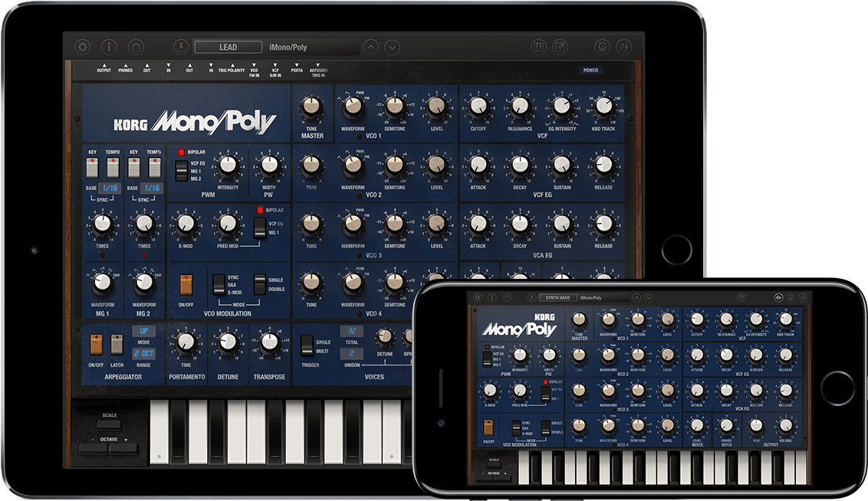Open the shop bag icon on iPad
The height and width of the screenshot is (501, 868).
point(136,47)
